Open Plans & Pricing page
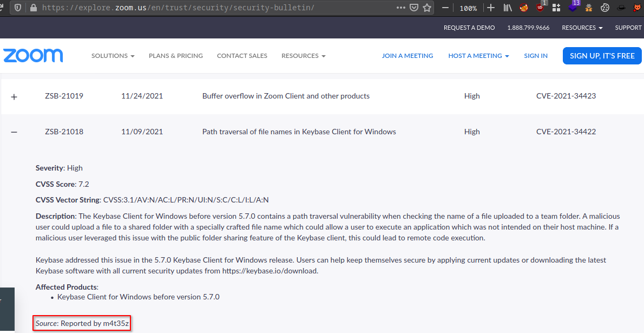Viewport: 644px width, 333px height. 176,56
